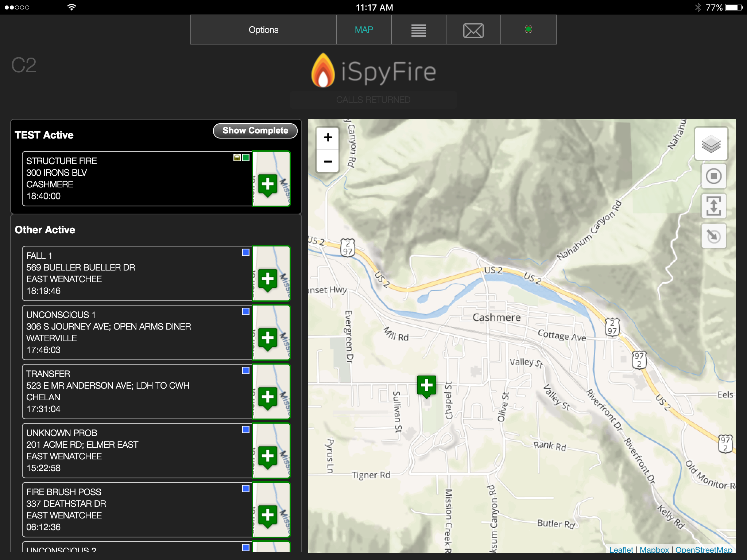The height and width of the screenshot is (560, 747).
Task: Open map thumbnail for TRANSFER call
Action: point(271,392)
